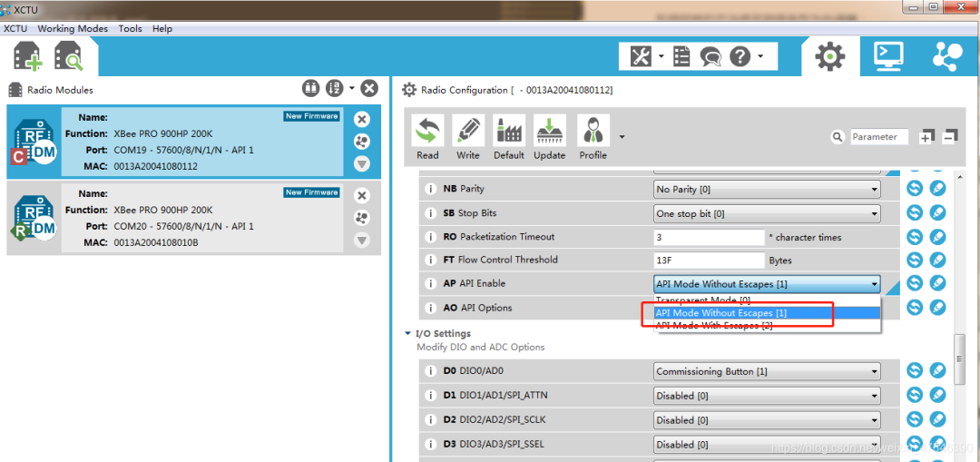Open the NB Parity dropdown
Screen dimensions: 980x462
767,189
